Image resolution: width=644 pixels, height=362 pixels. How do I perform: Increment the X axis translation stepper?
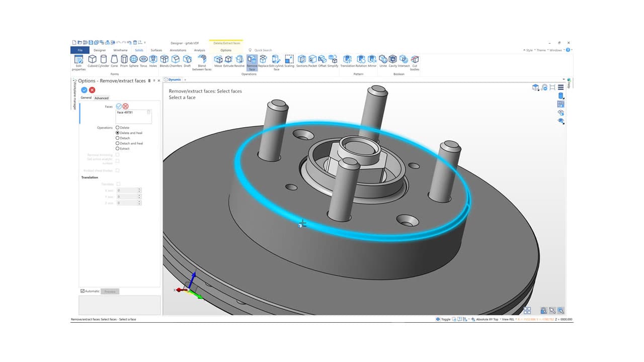point(139,189)
